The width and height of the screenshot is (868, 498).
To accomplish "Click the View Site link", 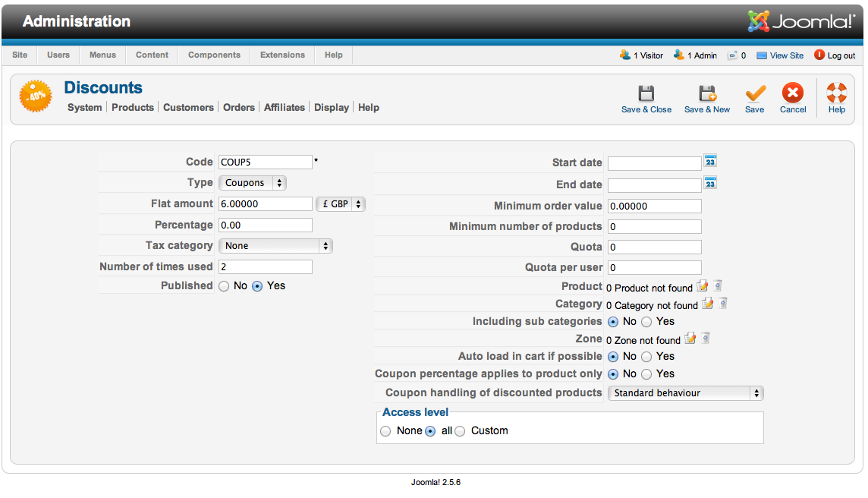I will 786,55.
